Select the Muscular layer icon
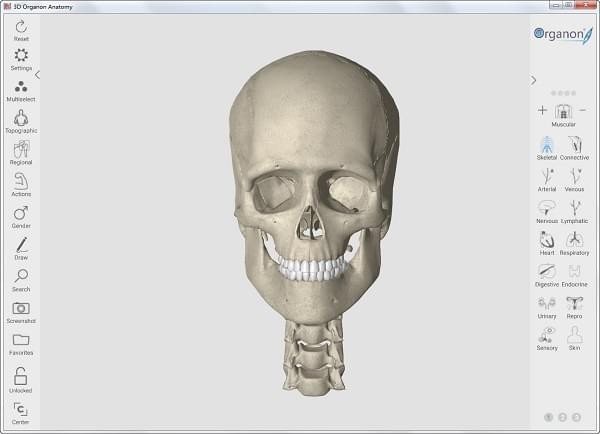The image size is (600, 434). point(563,111)
